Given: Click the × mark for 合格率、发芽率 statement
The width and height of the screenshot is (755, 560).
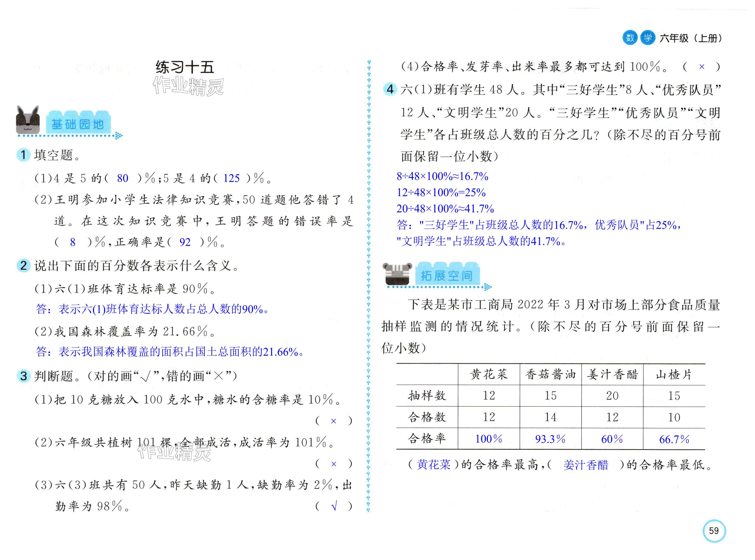Looking at the screenshot, I should click(702, 67).
